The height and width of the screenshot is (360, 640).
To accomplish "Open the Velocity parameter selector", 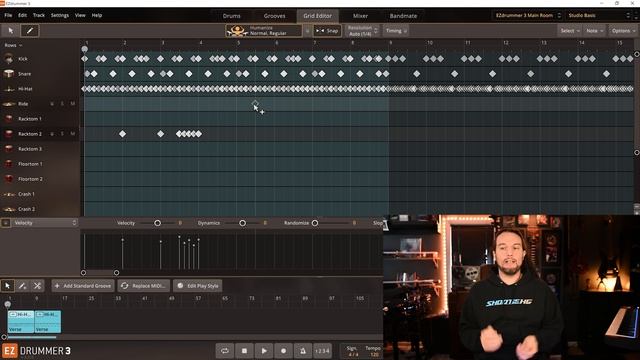I will pyautogui.click(x=44, y=223).
